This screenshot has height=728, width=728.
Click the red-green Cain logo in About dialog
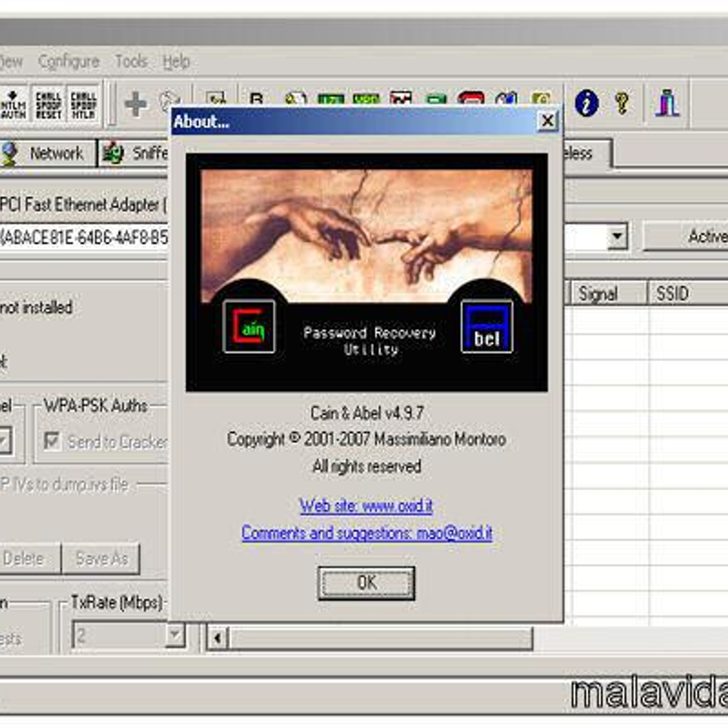[249, 326]
